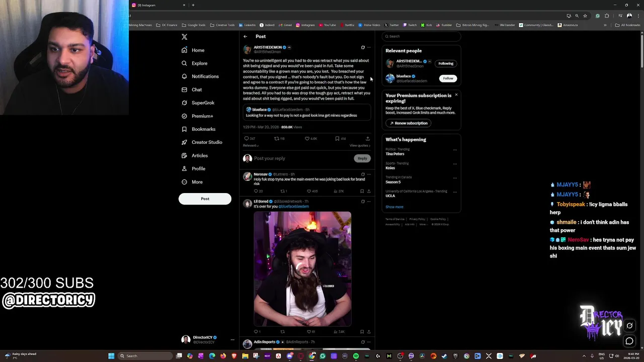Open the Home icon in X sidebar
The height and width of the screenshot is (362, 644).
(184, 50)
